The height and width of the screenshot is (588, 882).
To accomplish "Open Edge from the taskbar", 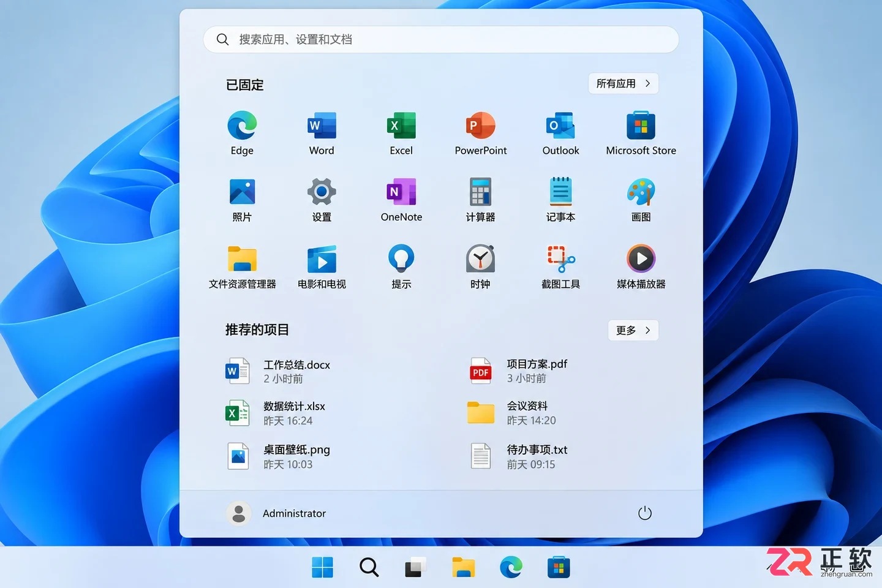I will 511,567.
